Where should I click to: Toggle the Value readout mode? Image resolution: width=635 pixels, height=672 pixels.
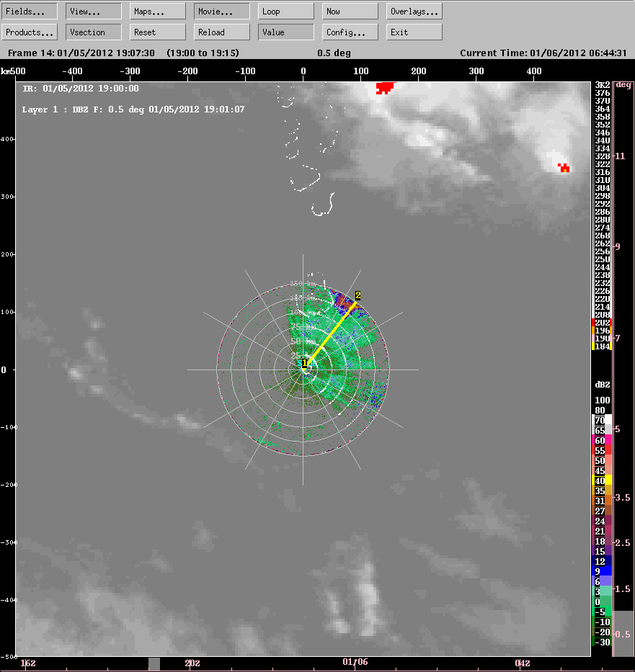click(285, 32)
